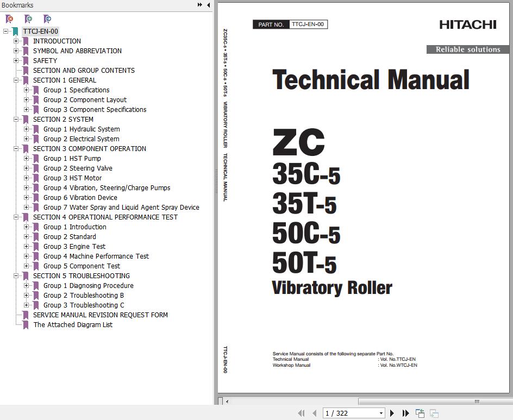Open The Attached Diagram List bookmark
The height and width of the screenshot is (420, 513).
point(73,325)
